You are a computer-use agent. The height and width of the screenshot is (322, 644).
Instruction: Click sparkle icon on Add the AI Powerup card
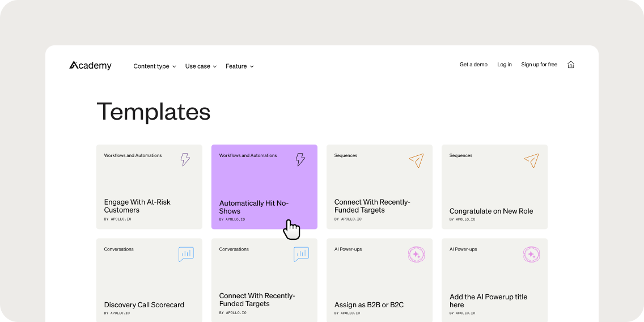pos(531,255)
